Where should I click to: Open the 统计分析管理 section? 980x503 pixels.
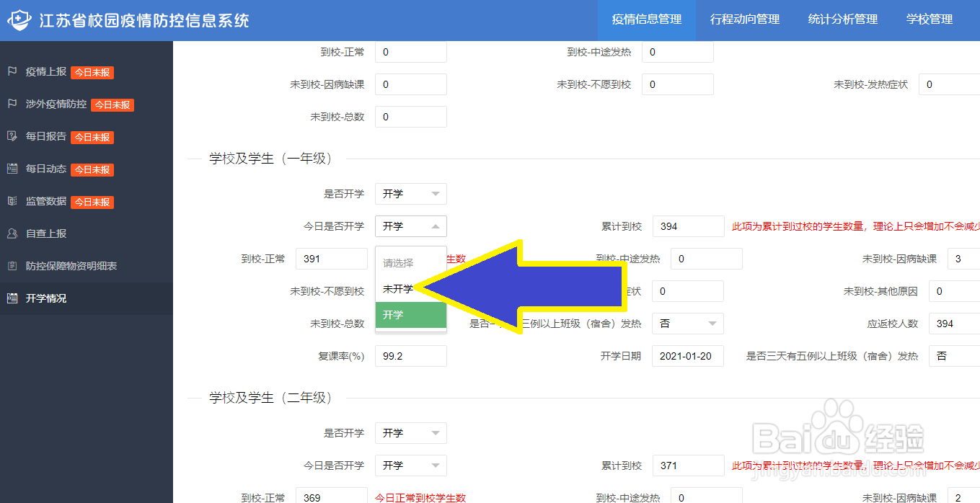coord(842,19)
